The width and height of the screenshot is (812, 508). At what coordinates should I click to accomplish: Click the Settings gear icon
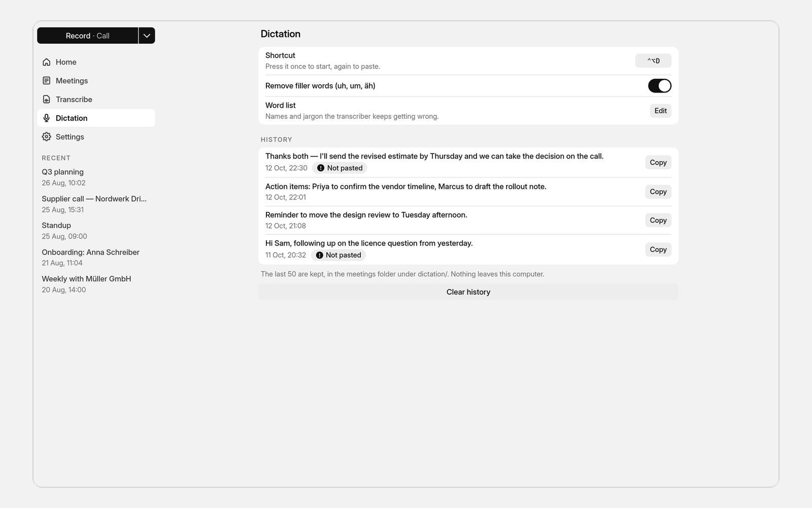(x=47, y=137)
